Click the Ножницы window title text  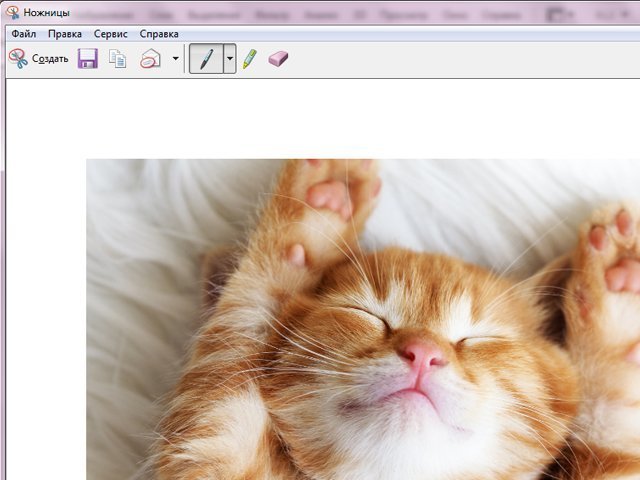(47, 12)
